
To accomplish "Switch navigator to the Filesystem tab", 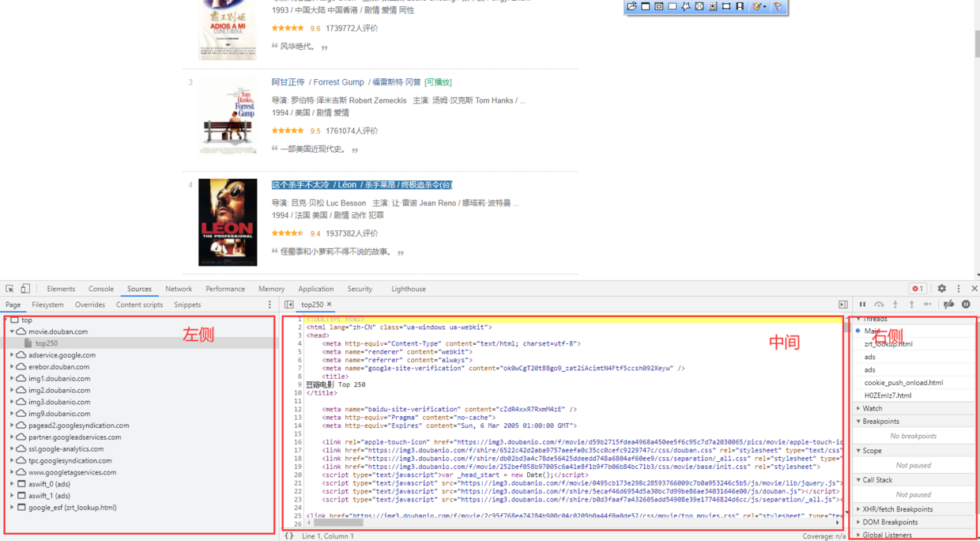I will point(48,305).
